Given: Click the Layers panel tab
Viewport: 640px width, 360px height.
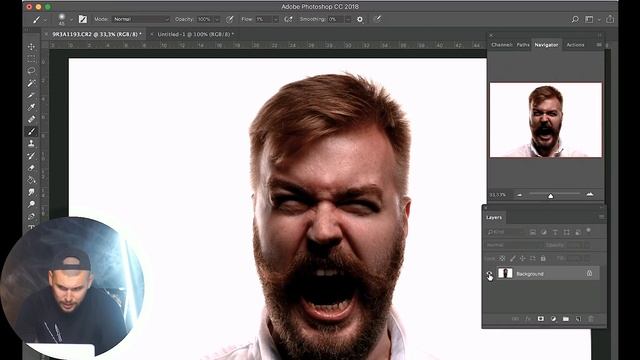Looking at the screenshot, I should pos(494,218).
